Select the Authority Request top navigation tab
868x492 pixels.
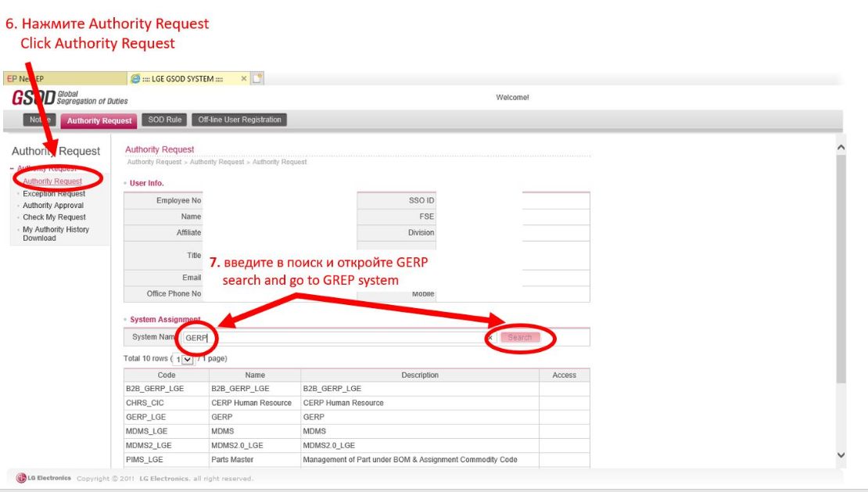[x=99, y=120]
